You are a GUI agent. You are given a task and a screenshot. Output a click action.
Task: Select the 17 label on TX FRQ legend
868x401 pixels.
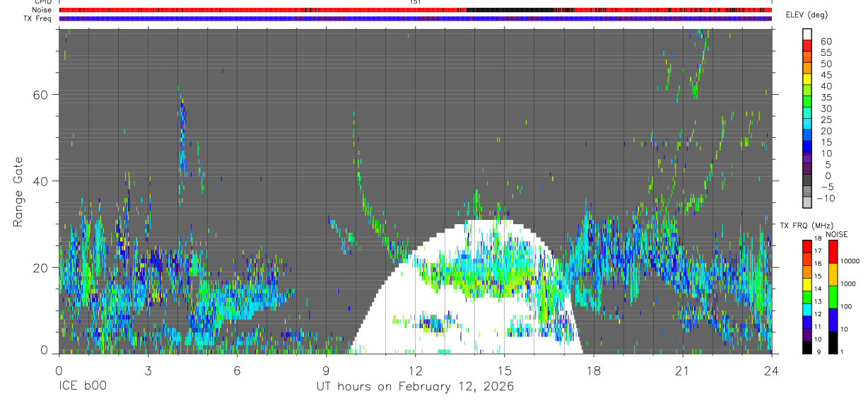817,251
